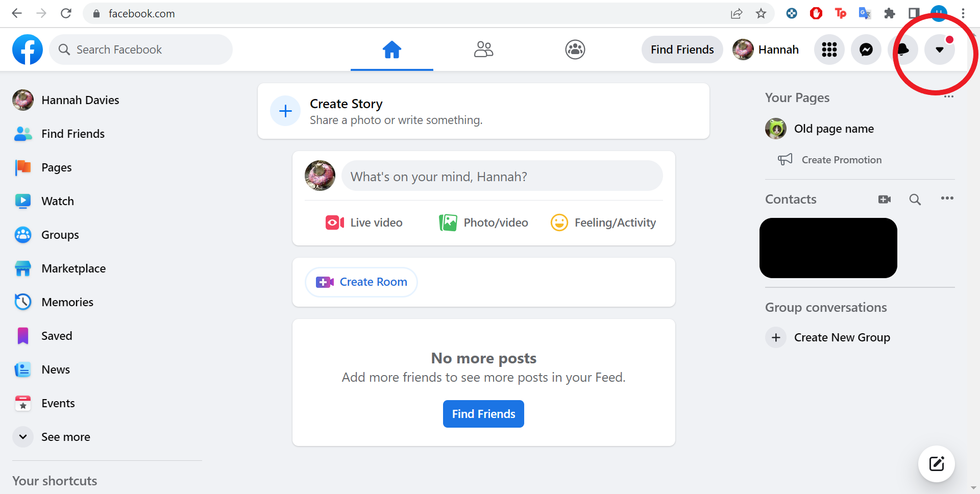Click the blue Find Friends button
980x494 pixels.
[x=483, y=414]
